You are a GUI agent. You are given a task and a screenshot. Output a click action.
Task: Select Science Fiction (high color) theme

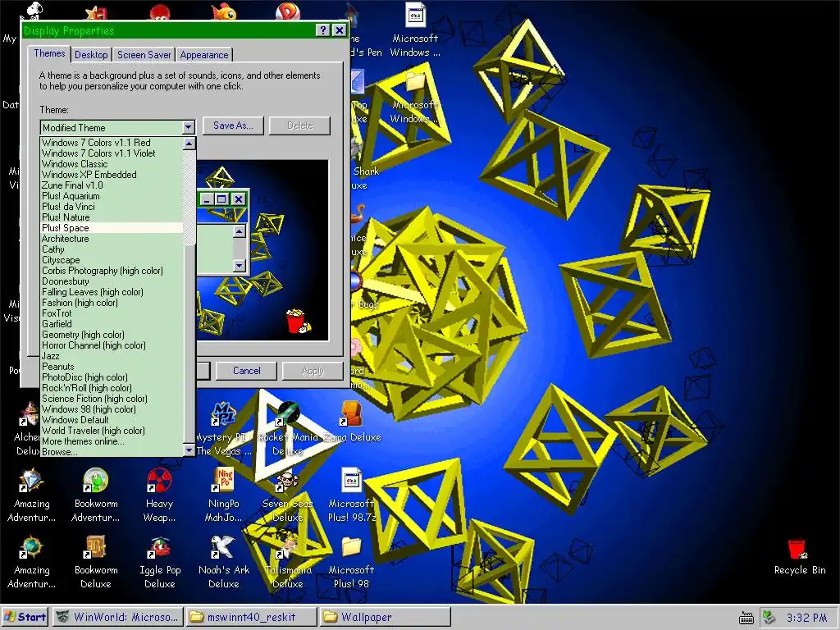[112, 399]
